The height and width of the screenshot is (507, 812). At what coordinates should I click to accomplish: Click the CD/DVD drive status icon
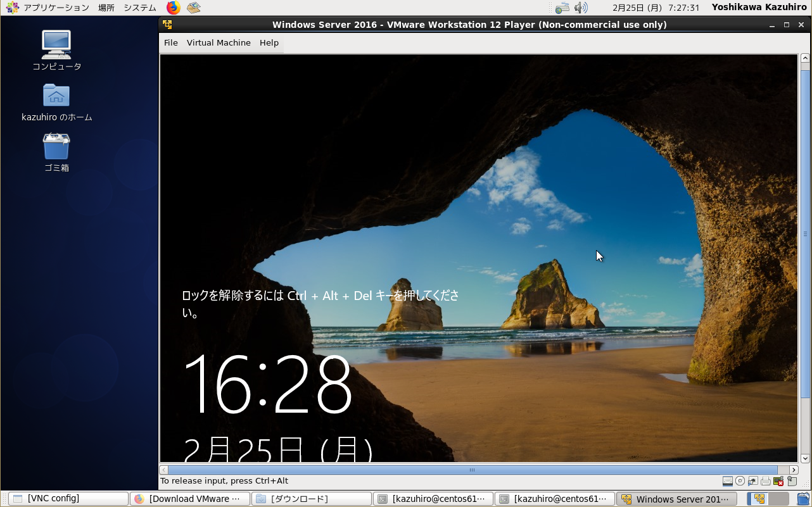point(740,481)
